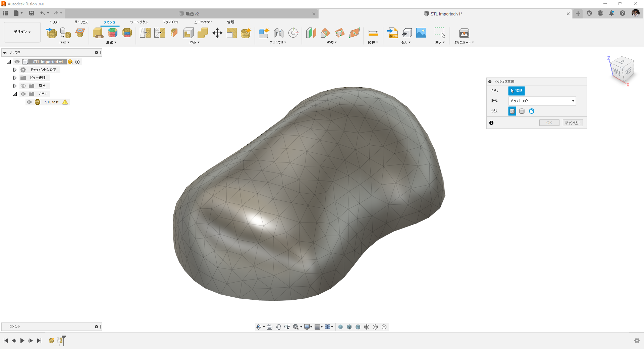Show the 原点 (origin) folder visibility
The width and height of the screenshot is (644, 349).
click(x=23, y=86)
